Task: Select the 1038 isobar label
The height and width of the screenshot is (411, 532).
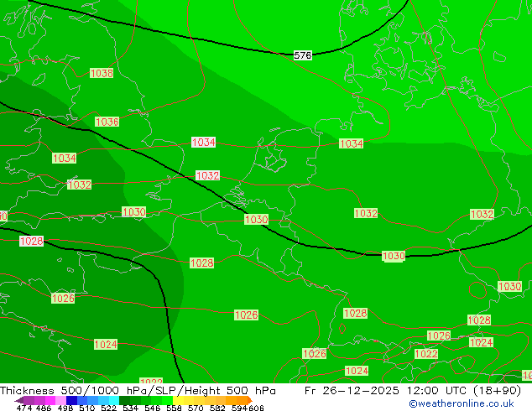Action: 102,73
